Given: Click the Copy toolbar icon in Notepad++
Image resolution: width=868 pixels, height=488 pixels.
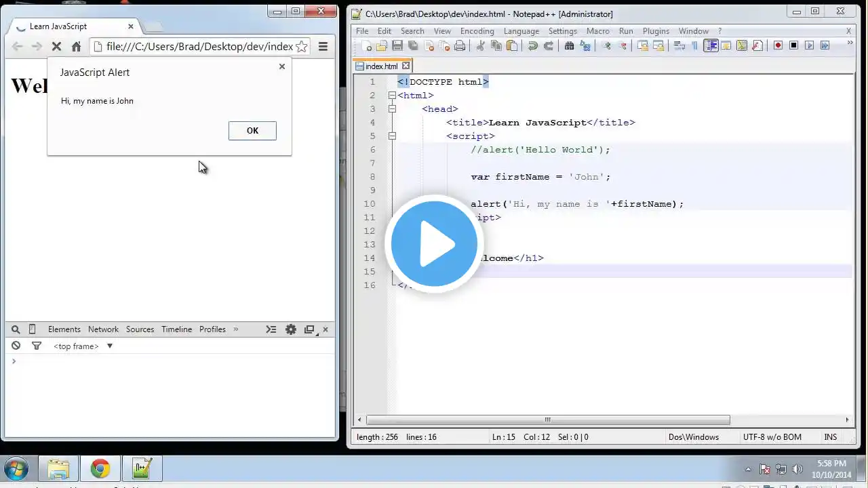Looking at the screenshot, I should (x=496, y=45).
